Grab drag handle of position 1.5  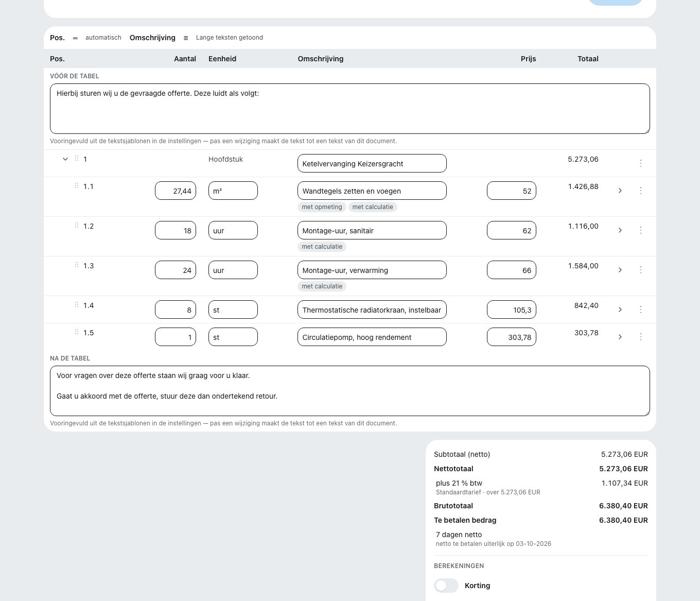pos(77,332)
